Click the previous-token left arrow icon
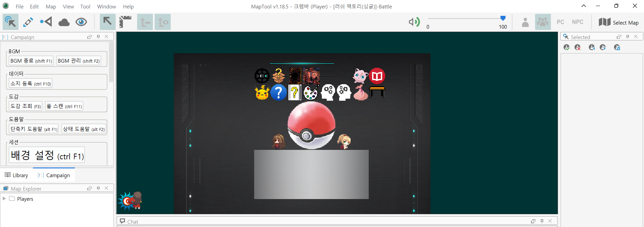The image size is (644, 227). pyautogui.click(x=592, y=47)
